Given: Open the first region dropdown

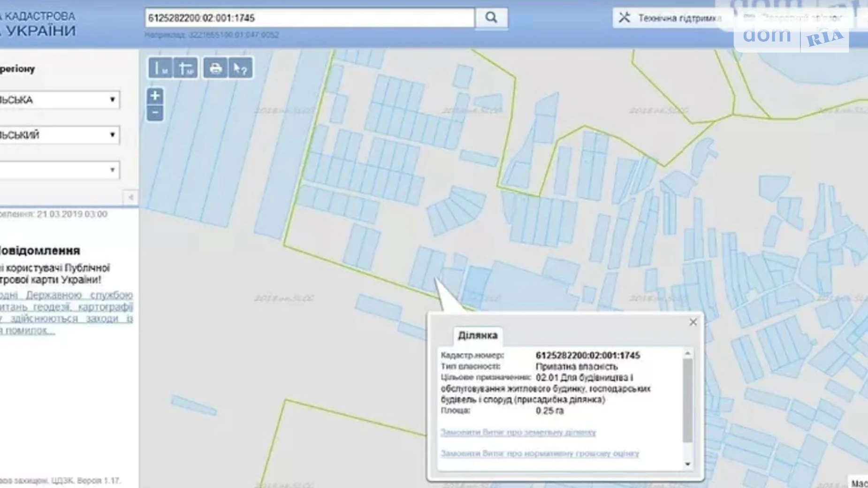Looking at the screenshot, I should click(x=59, y=100).
